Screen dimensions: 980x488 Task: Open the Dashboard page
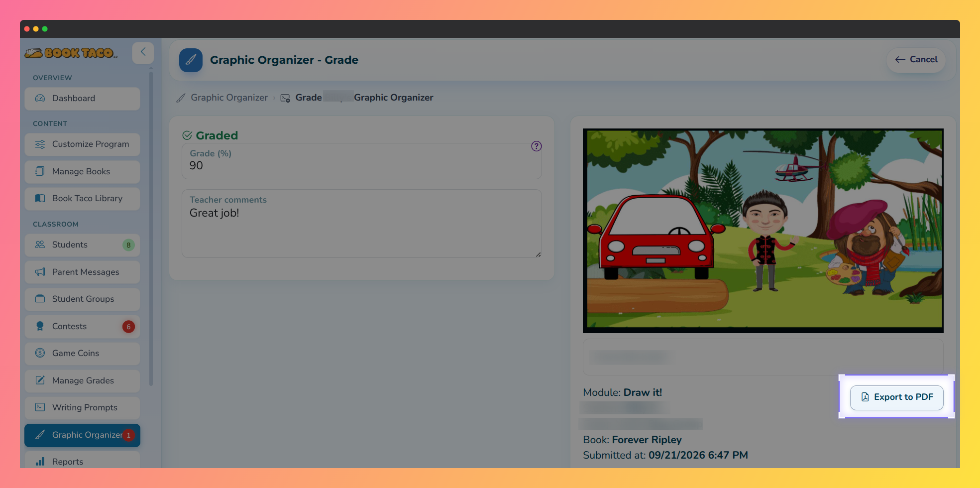[x=82, y=99]
